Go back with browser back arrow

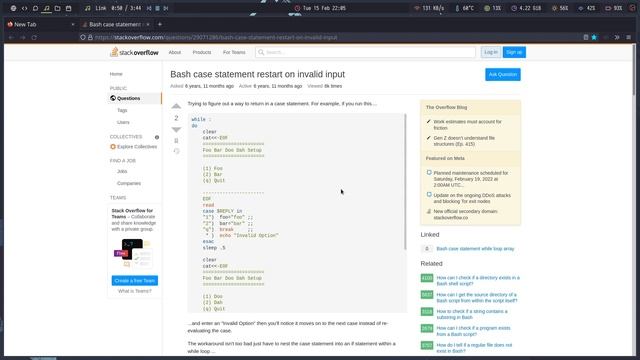[x=11, y=37]
